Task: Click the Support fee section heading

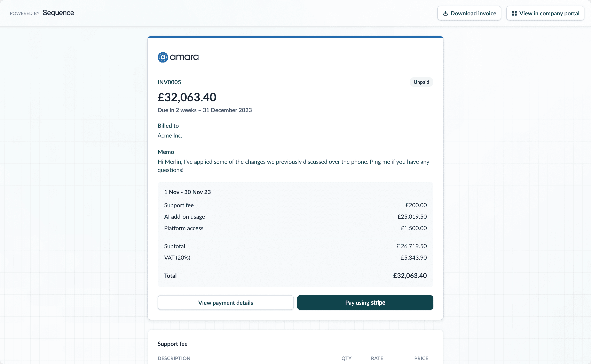Action: [173, 344]
